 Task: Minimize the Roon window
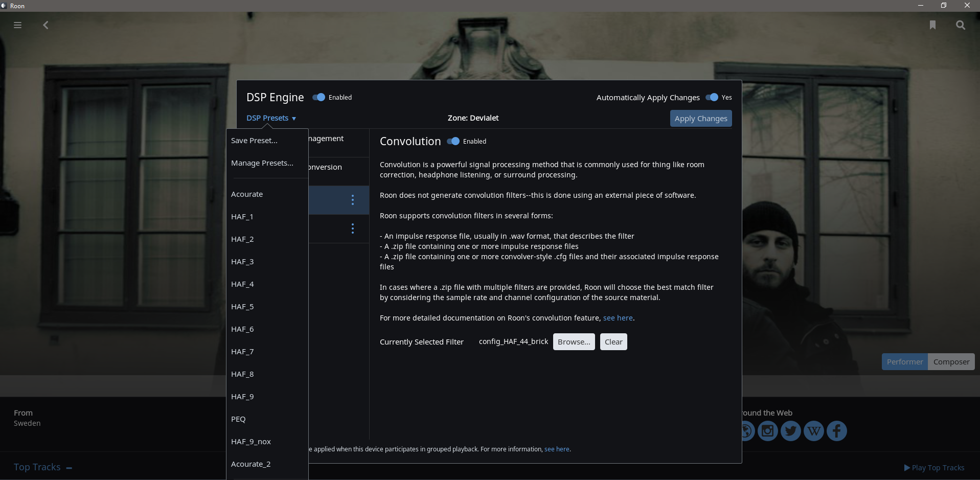pos(920,6)
